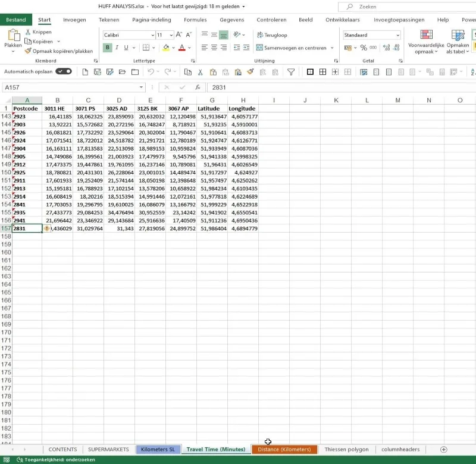The image size is (476, 464).
Task: Apply underline formatting
Action: [x=126, y=48]
